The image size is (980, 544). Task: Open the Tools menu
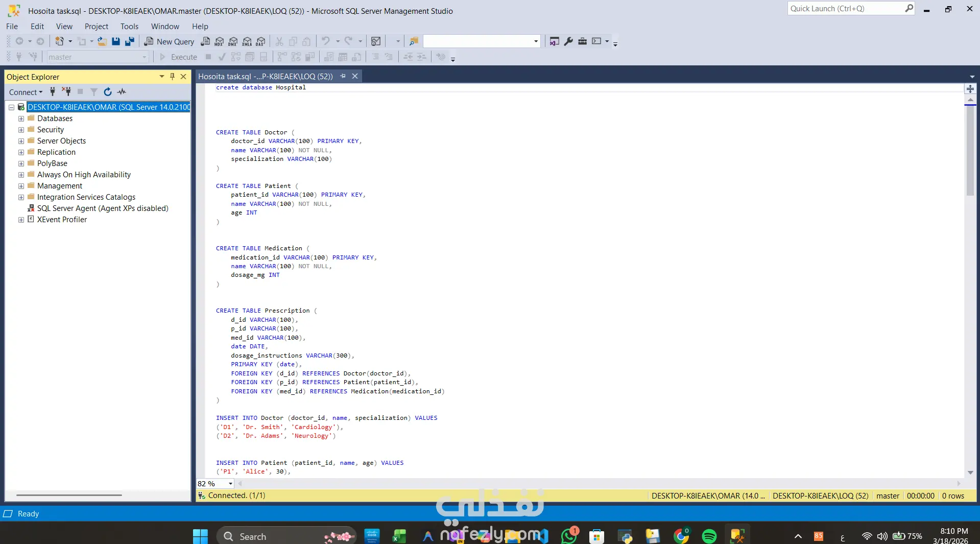tap(129, 27)
